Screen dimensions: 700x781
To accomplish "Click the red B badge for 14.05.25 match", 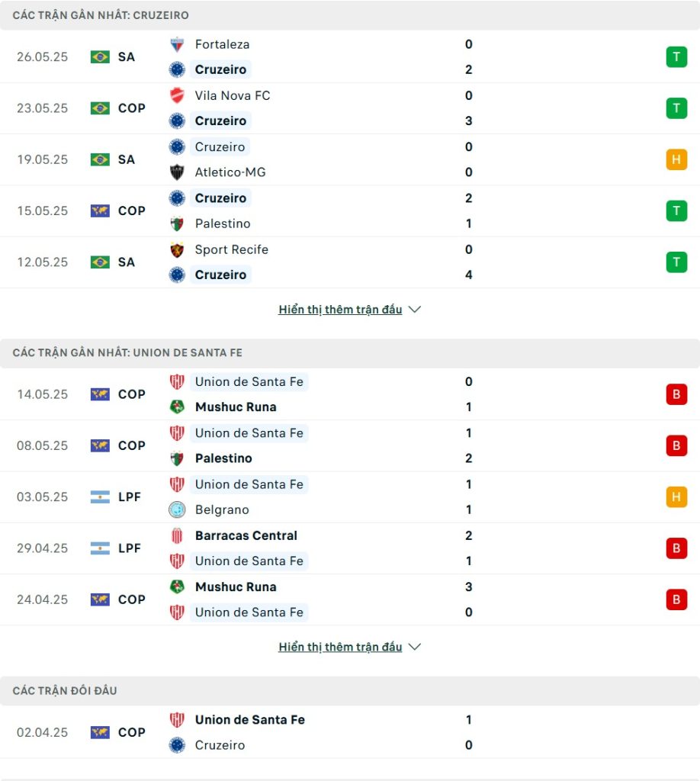I will click(676, 394).
